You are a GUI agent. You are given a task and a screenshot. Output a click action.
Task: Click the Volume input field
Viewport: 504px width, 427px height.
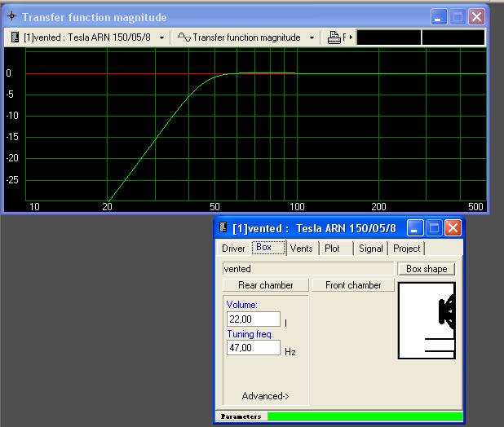point(253,319)
